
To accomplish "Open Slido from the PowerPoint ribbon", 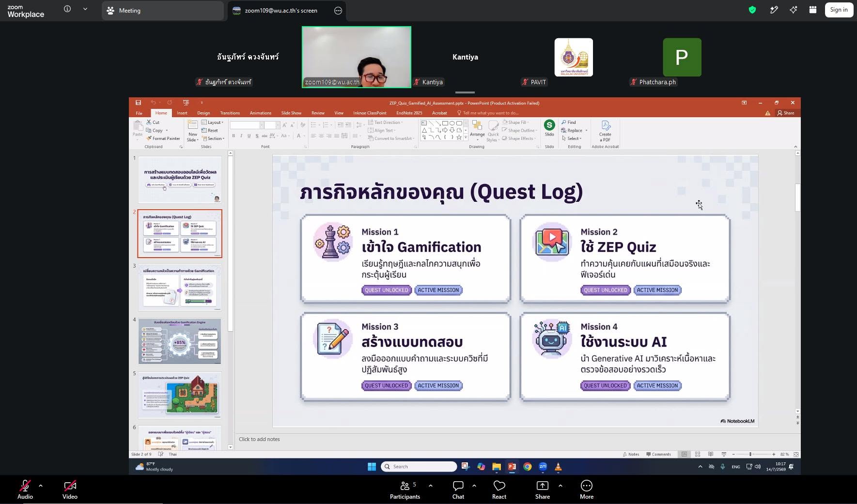I will [549, 128].
